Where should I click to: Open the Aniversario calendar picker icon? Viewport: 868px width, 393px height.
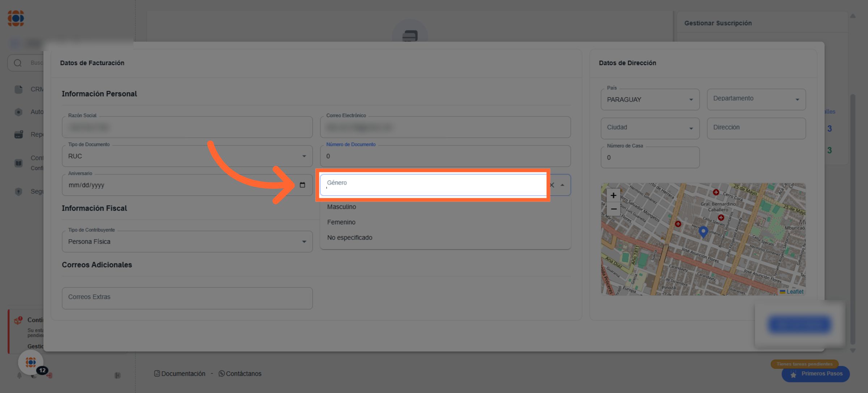[x=302, y=185]
